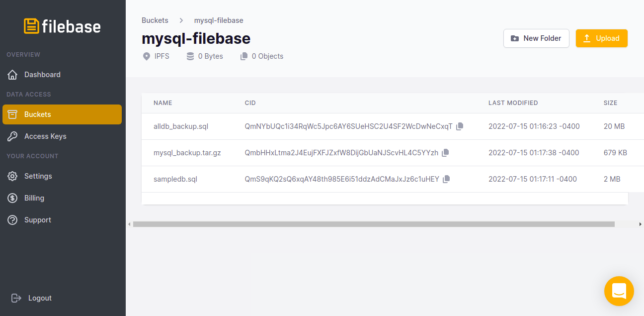This screenshot has height=316, width=644.
Task: Click the Billing dollar icon
Action: [13, 198]
